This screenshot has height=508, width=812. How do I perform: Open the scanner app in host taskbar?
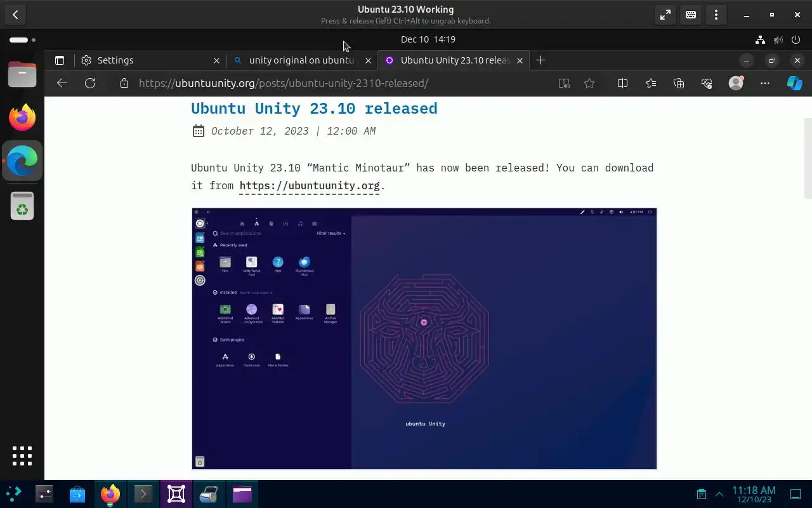coord(209,494)
